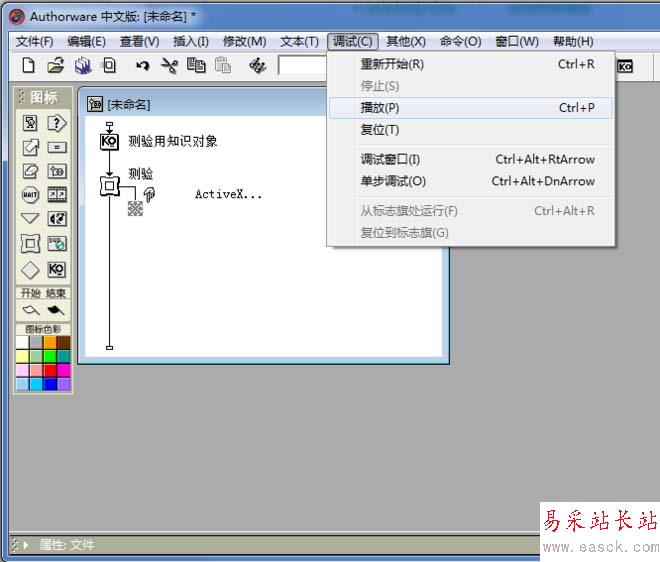Open the 帮助(H) menu
Viewport: 660px width, 562px height.
573,42
